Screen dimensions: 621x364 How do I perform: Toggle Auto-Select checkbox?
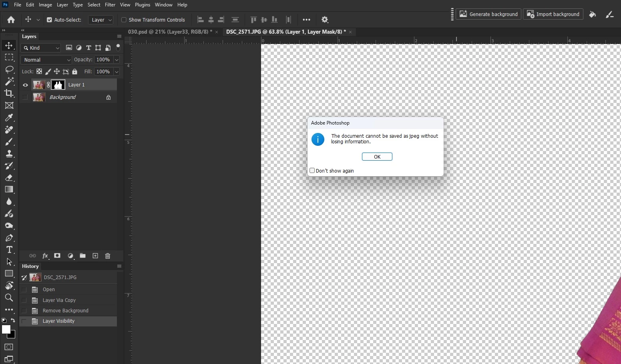(49, 20)
